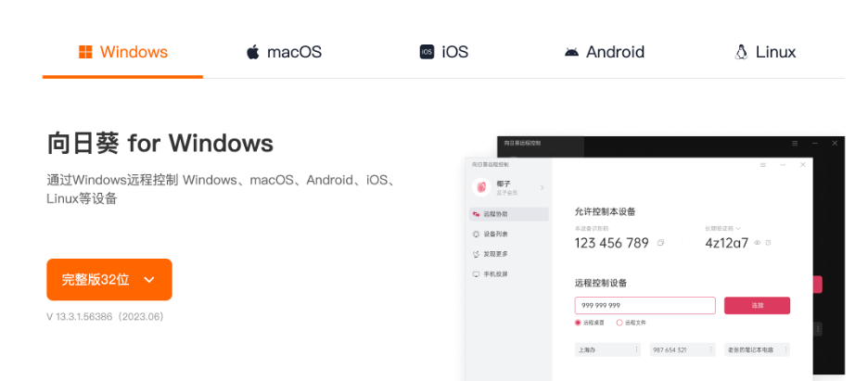The image size is (868, 381).
Task: Select the 远程桌面 radio button
Action: (x=590, y=323)
